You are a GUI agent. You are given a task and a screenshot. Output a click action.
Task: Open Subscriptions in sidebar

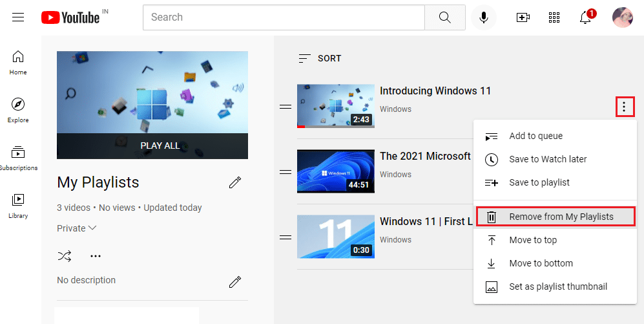coord(18,158)
